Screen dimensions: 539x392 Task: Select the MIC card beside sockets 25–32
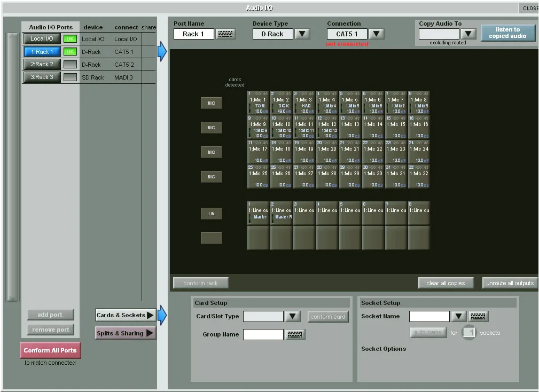click(211, 177)
